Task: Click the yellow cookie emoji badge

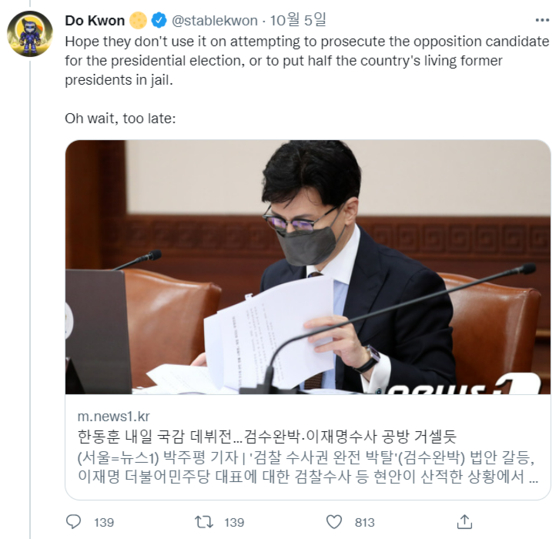Action: pyautogui.click(x=138, y=20)
